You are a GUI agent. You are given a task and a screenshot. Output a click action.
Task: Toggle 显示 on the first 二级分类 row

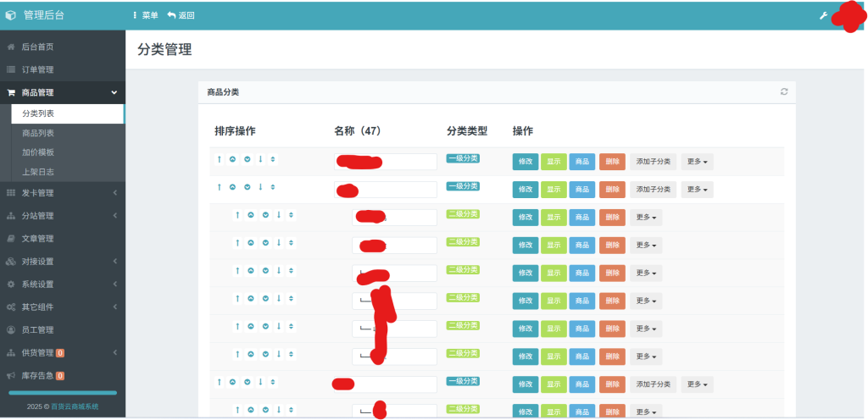554,217
